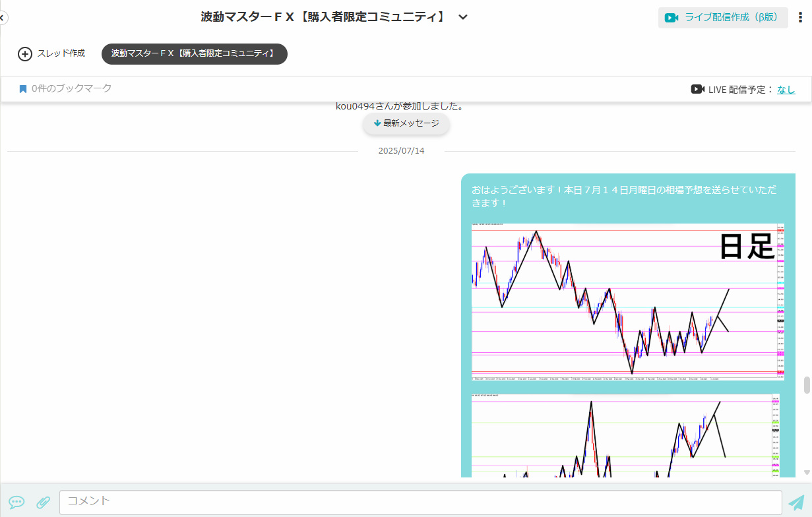Screen dimensions: 812x517
Task: Click the vertical scrollbar thumb
Action: (807, 385)
